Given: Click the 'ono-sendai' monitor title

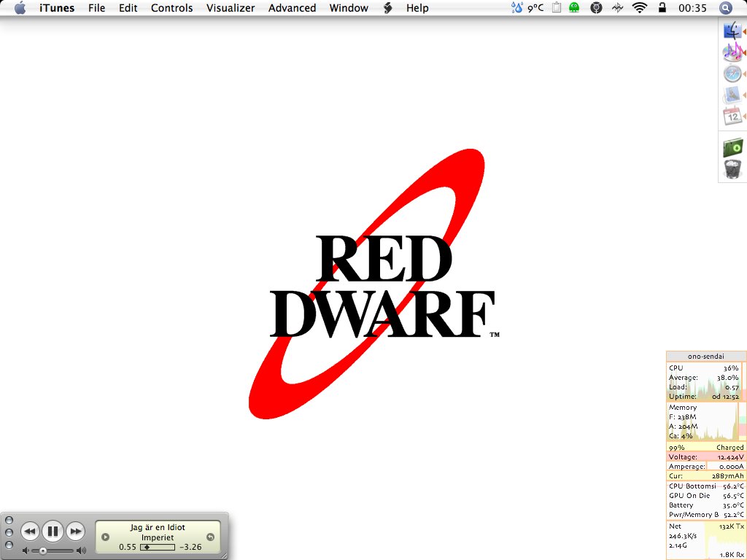Looking at the screenshot, I should [706, 356].
